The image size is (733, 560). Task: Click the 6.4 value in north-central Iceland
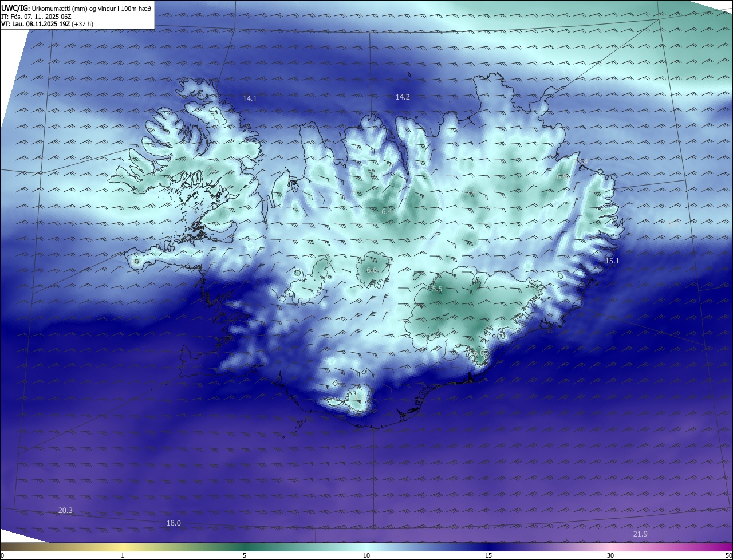(387, 212)
